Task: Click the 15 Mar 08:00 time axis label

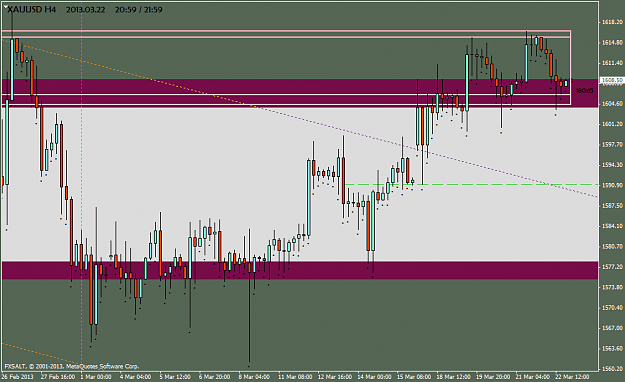Action: [x=414, y=376]
